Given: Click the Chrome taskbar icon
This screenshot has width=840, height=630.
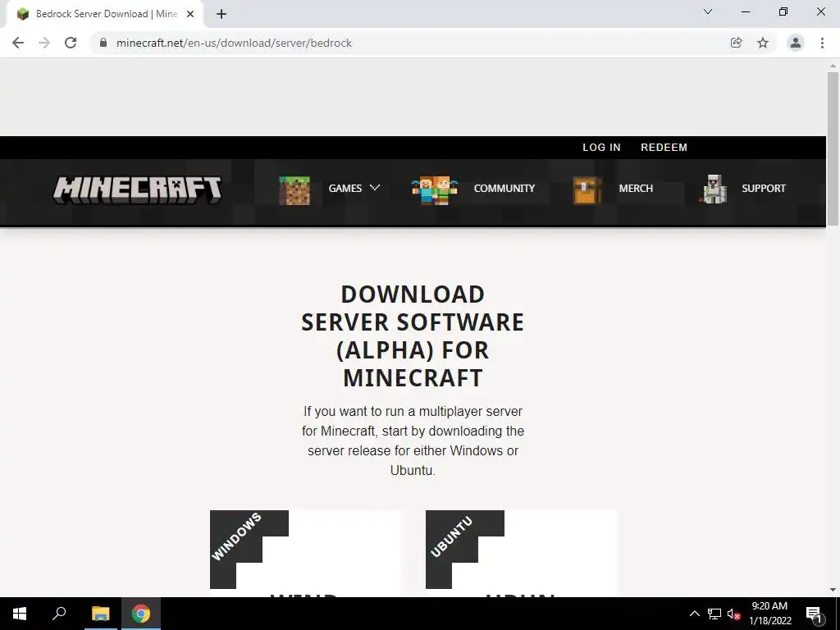Looking at the screenshot, I should 141,614.
